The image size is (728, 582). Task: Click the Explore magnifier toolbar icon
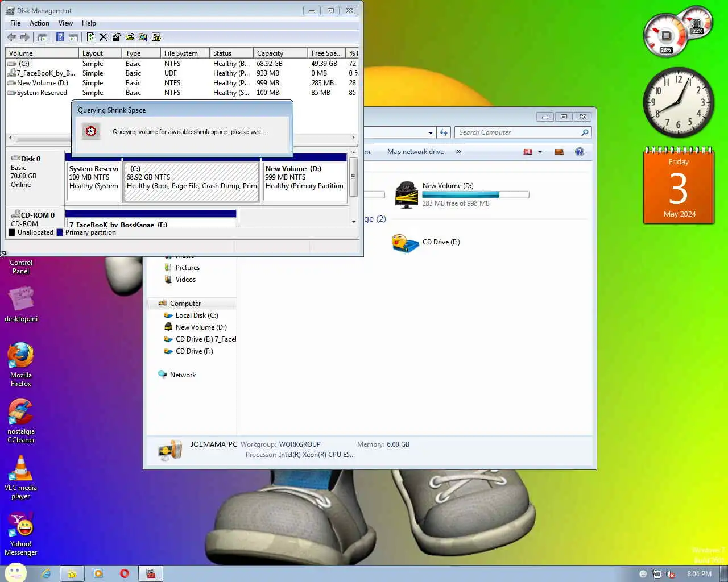[143, 37]
